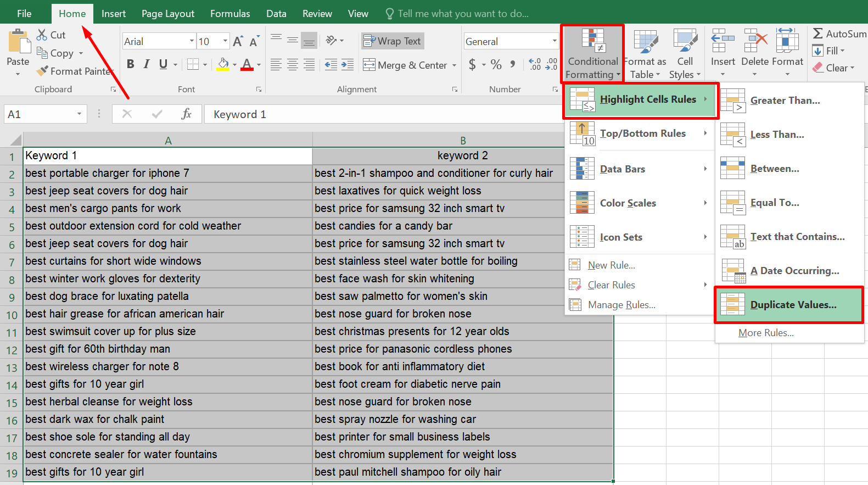
Task: Click the Insert cells button
Action: tap(723, 54)
